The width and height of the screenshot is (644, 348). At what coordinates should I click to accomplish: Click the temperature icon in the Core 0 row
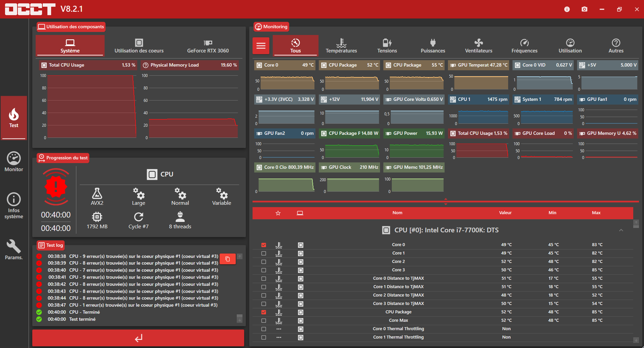click(x=279, y=245)
